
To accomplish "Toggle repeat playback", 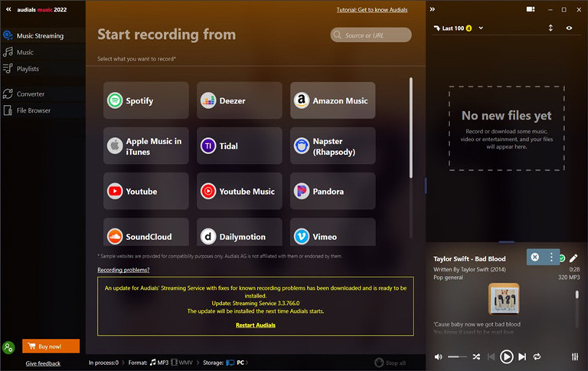I will click(537, 356).
